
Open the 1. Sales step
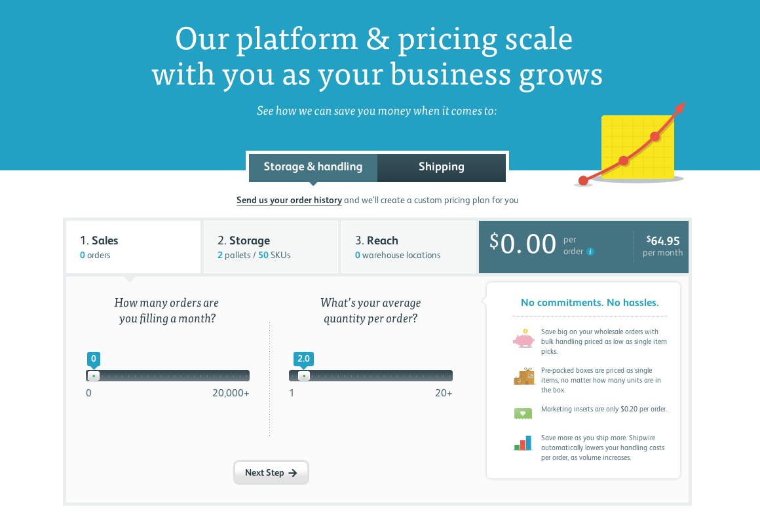133,247
